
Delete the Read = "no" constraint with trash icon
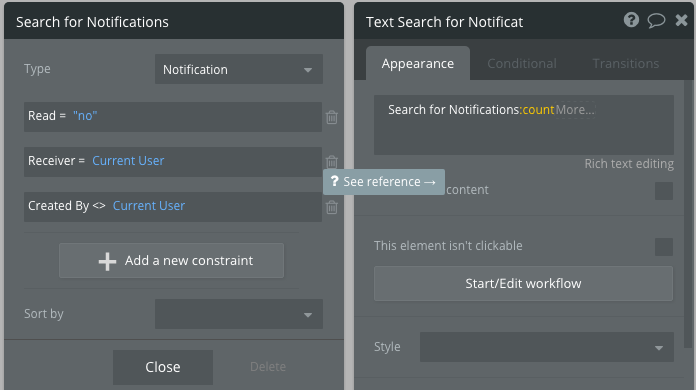click(x=332, y=117)
